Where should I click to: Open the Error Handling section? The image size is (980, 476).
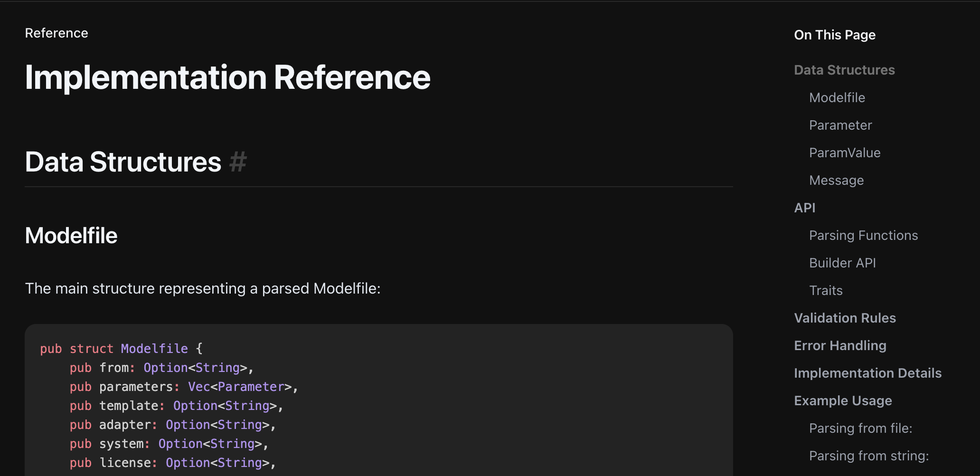pyautogui.click(x=840, y=345)
